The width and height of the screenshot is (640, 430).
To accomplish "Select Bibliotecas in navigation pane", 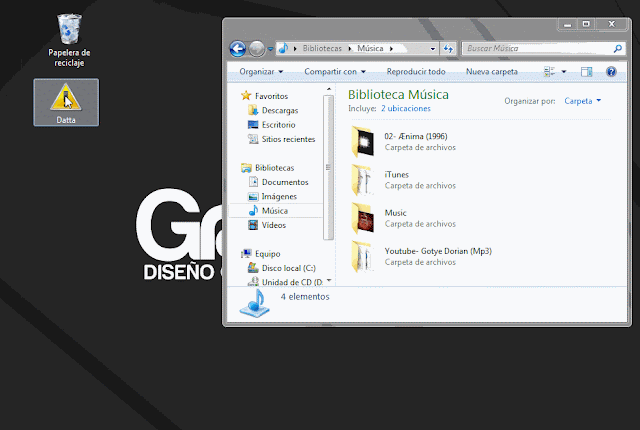I will (x=274, y=168).
